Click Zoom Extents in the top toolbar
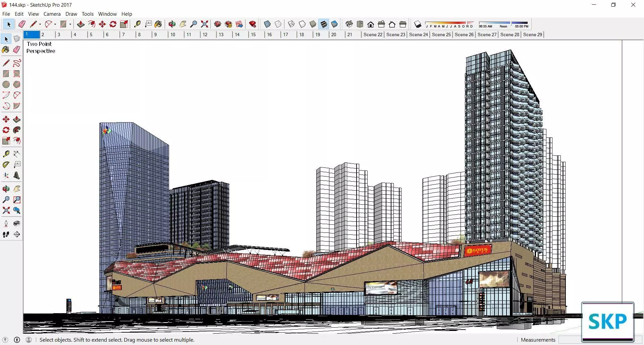644x345 pixels. [x=204, y=24]
